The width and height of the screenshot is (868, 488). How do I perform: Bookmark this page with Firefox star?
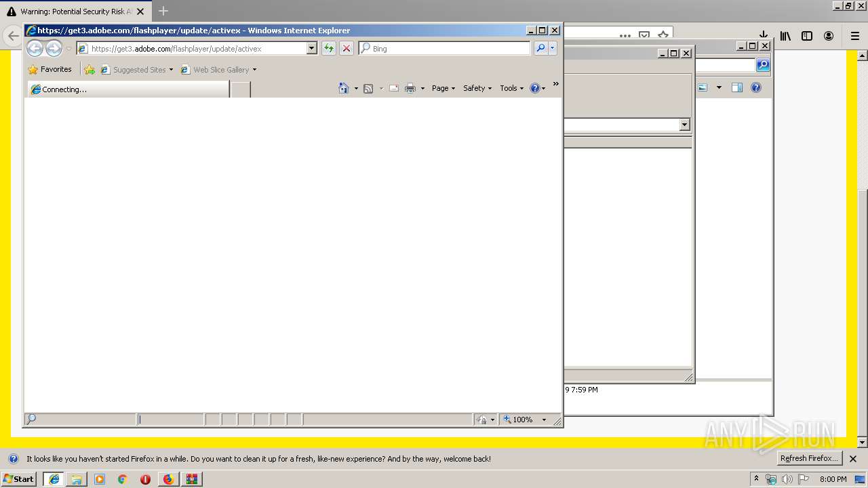663,36
